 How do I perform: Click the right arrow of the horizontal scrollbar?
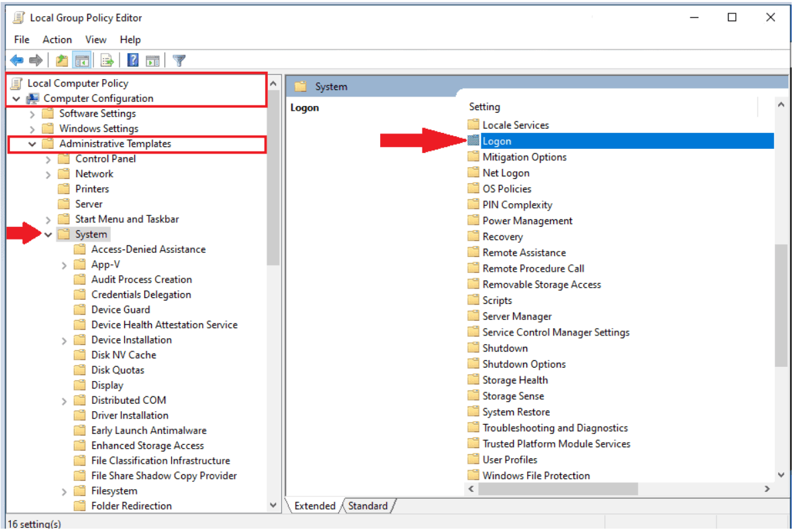tap(767, 489)
